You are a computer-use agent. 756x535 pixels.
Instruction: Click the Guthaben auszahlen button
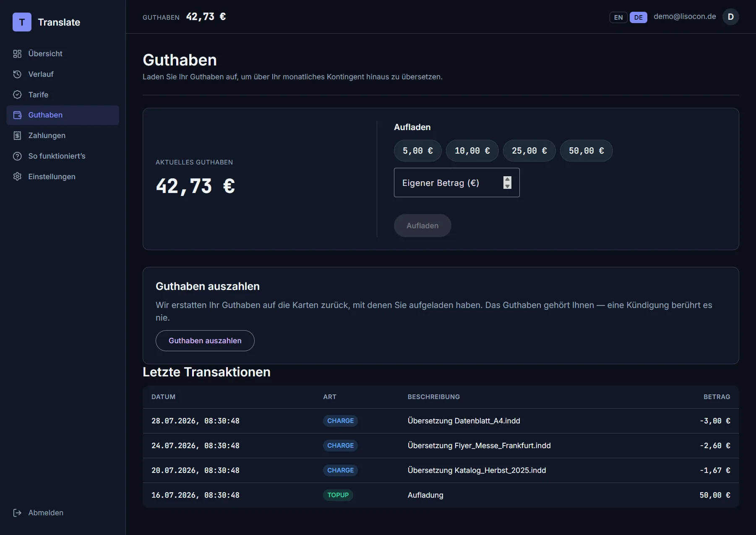click(205, 341)
